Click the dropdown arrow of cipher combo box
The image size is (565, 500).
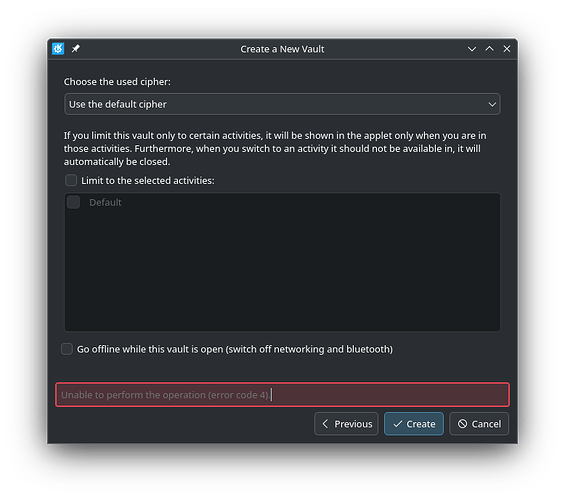[x=492, y=104]
